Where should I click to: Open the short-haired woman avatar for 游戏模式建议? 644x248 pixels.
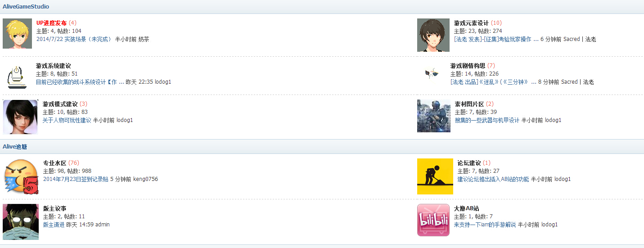tap(20, 117)
